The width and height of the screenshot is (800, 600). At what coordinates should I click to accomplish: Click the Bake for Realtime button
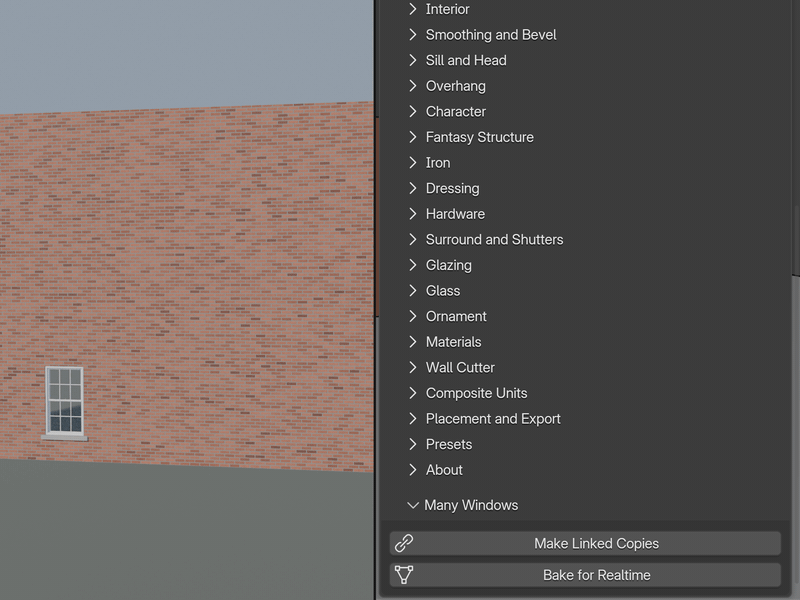(x=585, y=575)
